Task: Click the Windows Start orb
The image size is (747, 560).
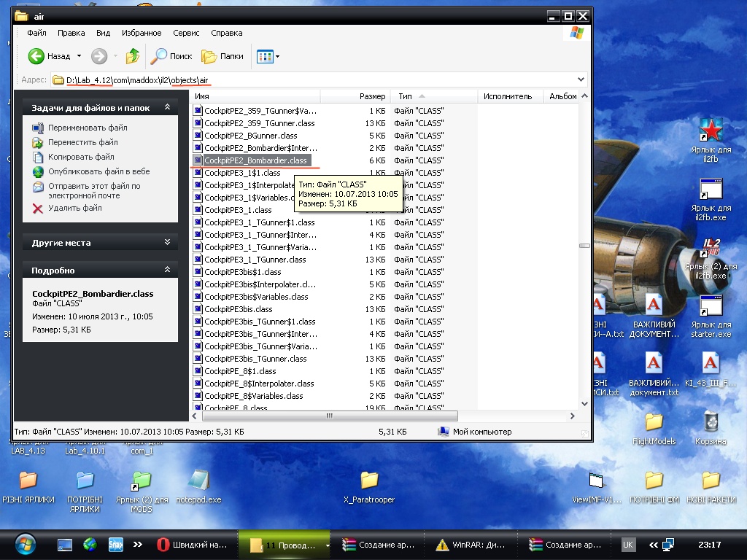Action: tap(24, 544)
